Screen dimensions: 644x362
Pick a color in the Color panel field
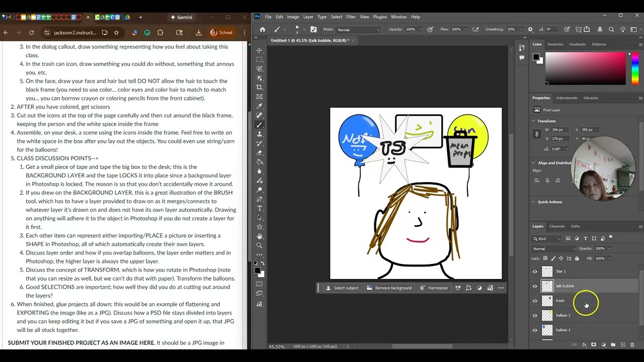(x=586, y=68)
